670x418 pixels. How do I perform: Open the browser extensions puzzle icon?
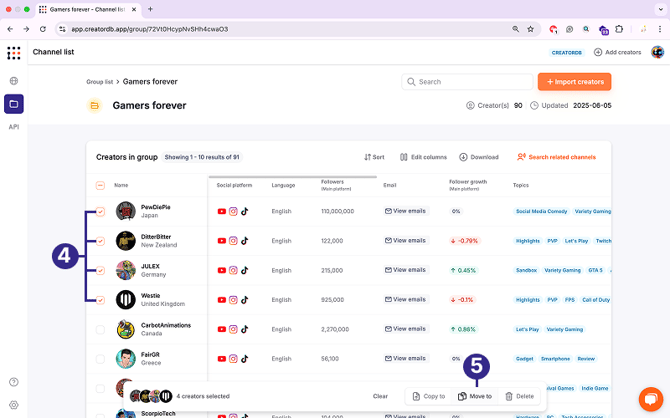point(619,29)
